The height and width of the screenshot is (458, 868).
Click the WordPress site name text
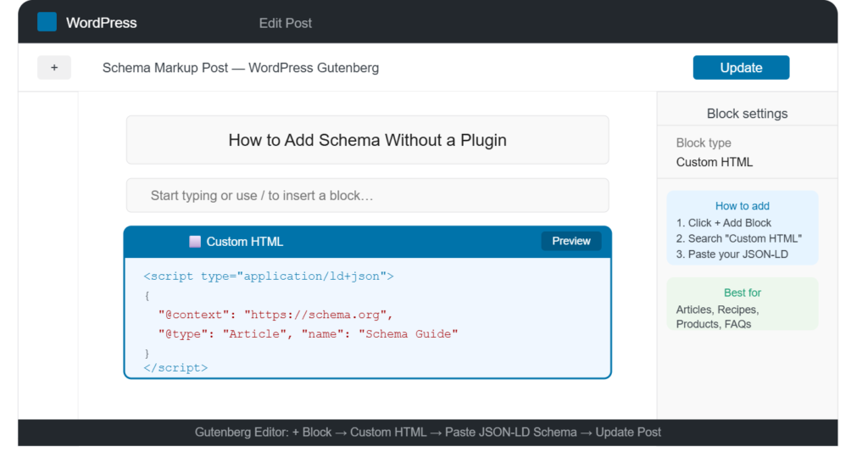(x=102, y=23)
